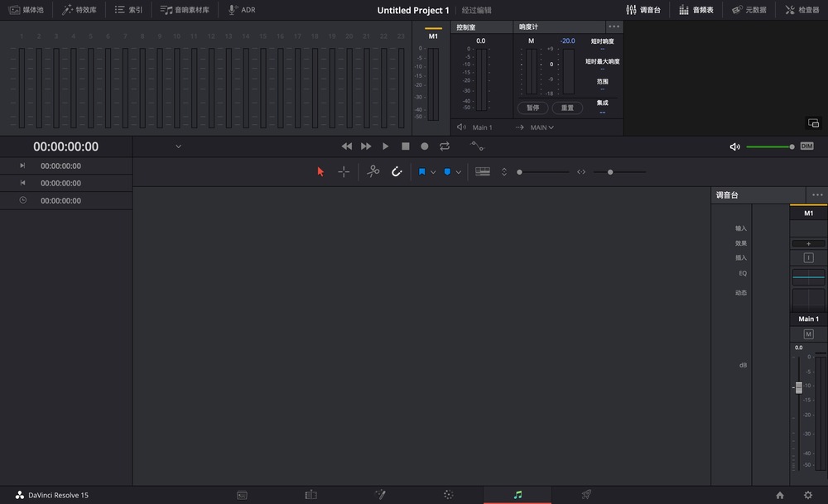This screenshot has width=828, height=504.
Task: Open the 响度计 loudness meter options menu
Action: coord(614,26)
